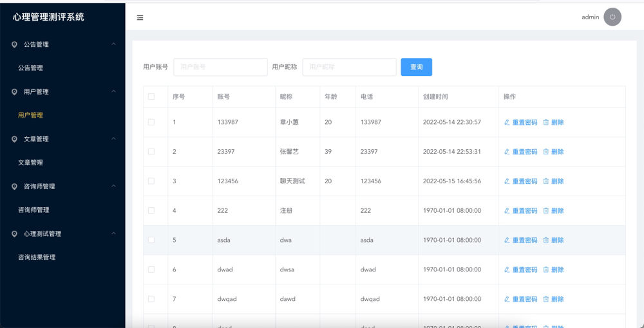Viewport: 644px width, 328px height.
Task: Tick the checkbox for row 3 聊天测试
Action: 151,181
